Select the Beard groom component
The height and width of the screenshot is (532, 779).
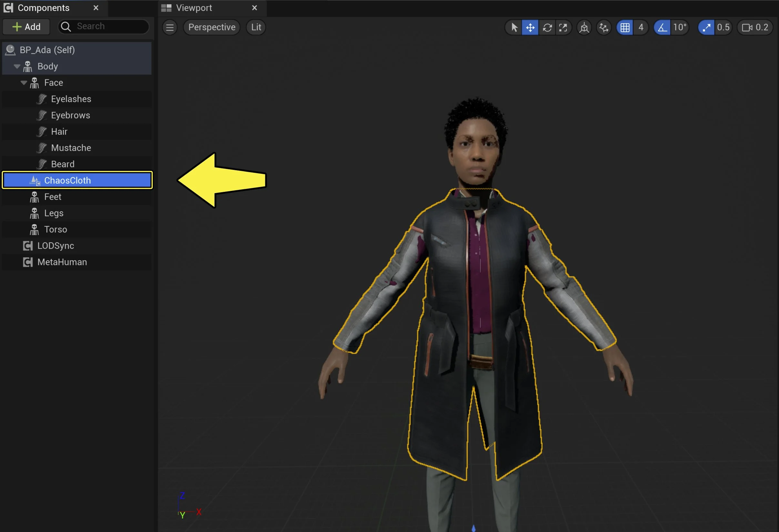pyautogui.click(x=77, y=164)
